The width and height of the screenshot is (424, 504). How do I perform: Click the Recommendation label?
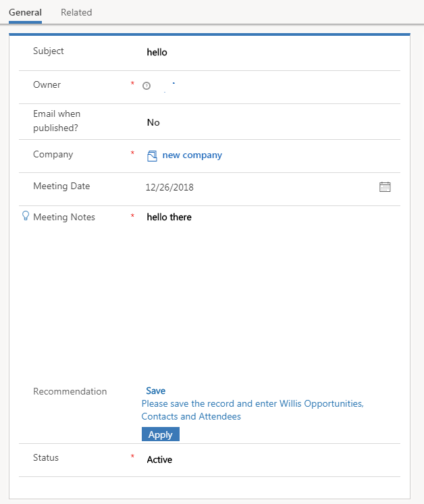tap(70, 391)
